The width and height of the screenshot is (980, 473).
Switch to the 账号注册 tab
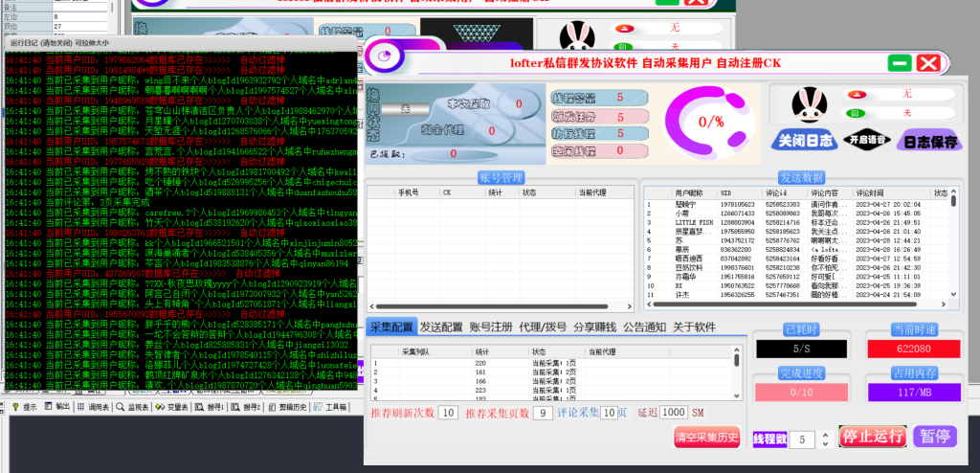(x=492, y=327)
